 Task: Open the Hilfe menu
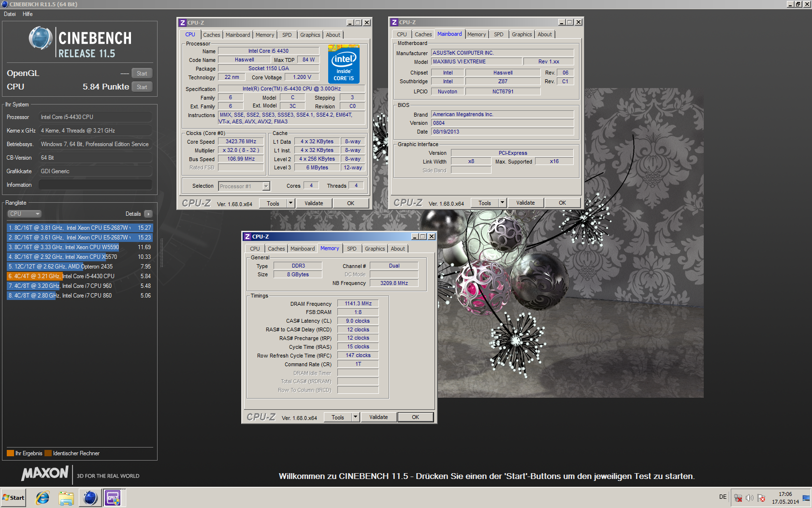tap(28, 14)
